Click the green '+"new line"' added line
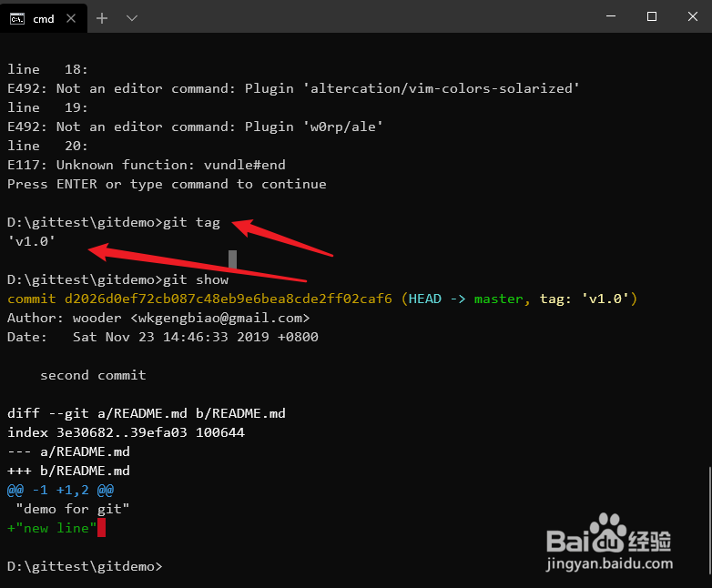Screen dimensions: 712x588 point(52,528)
